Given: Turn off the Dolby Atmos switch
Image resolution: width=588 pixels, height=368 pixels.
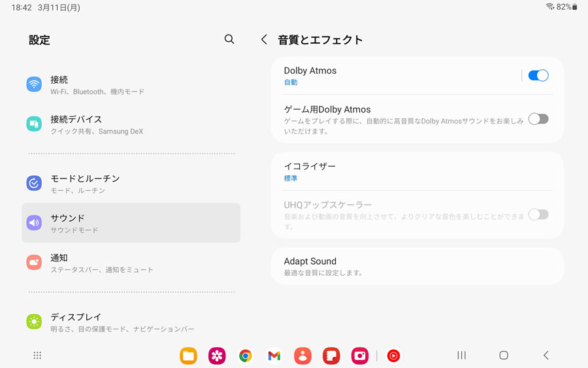Looking at the screenshot, I should (538, 75).
